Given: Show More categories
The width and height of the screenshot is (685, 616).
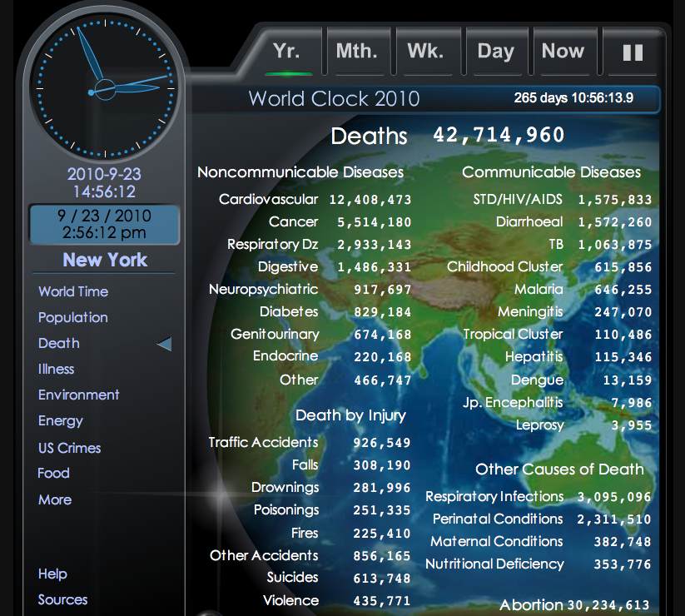Looking at the screenshot, I should tap(55, 499).
